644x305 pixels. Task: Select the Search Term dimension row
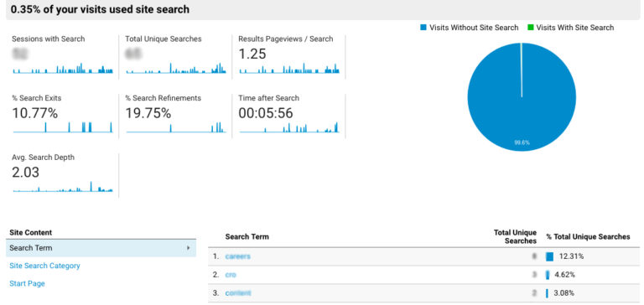(x=101, y=248)
